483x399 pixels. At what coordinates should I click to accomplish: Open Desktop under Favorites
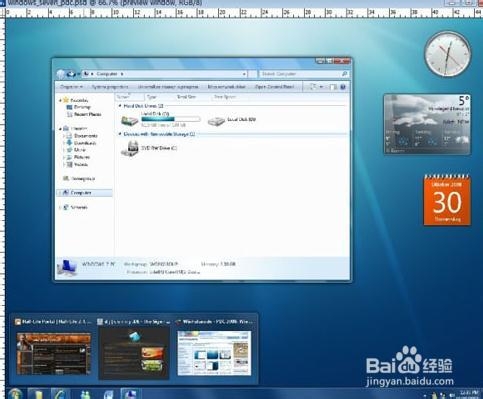point(79,107)
